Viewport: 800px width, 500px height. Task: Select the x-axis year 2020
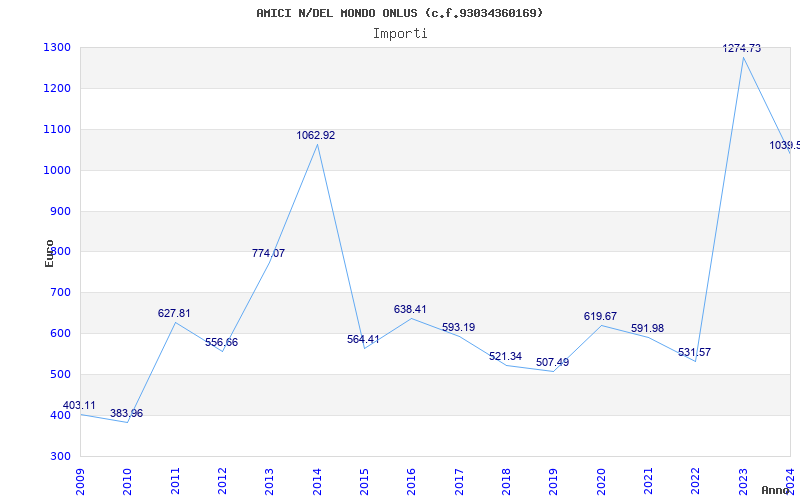601,481
